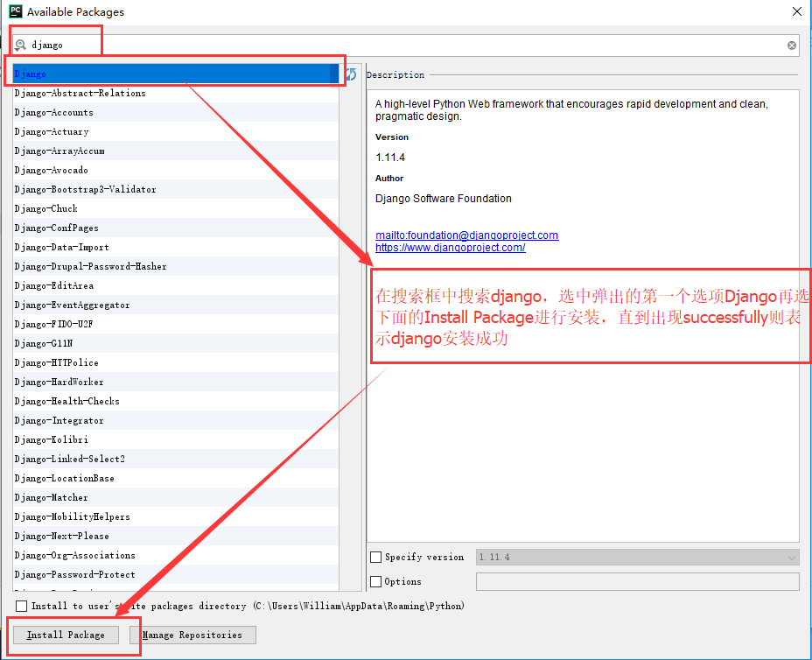Check Install to user's site packages directory

click(21, 606)
